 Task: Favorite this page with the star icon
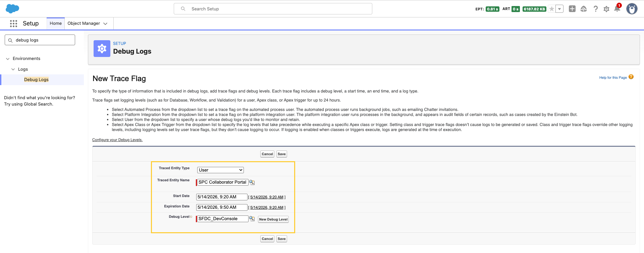[552, 9]
